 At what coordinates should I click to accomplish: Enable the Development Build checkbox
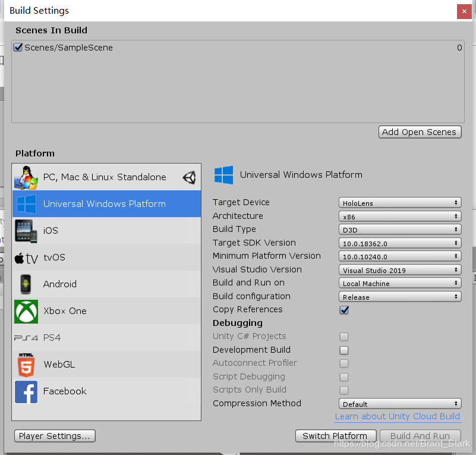[344, 350]
